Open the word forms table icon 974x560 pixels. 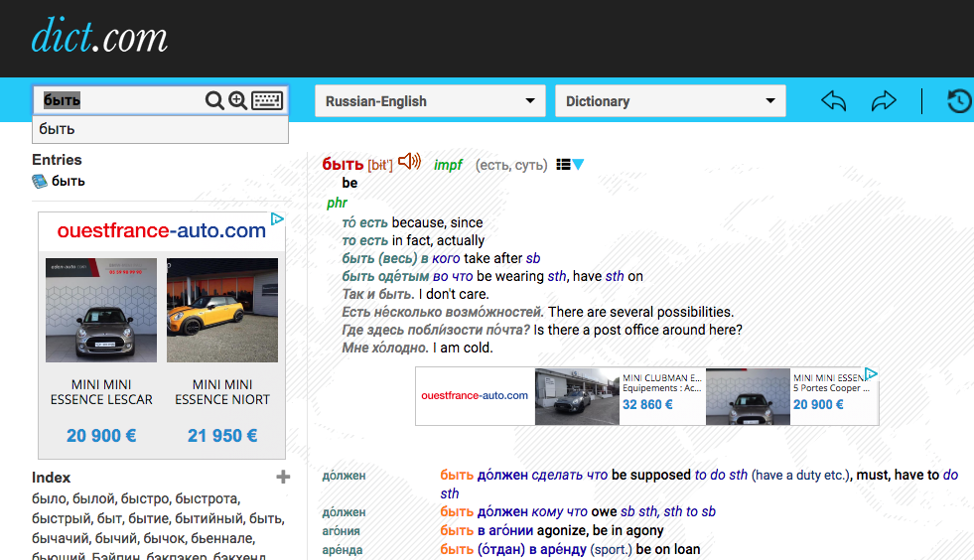564,165
